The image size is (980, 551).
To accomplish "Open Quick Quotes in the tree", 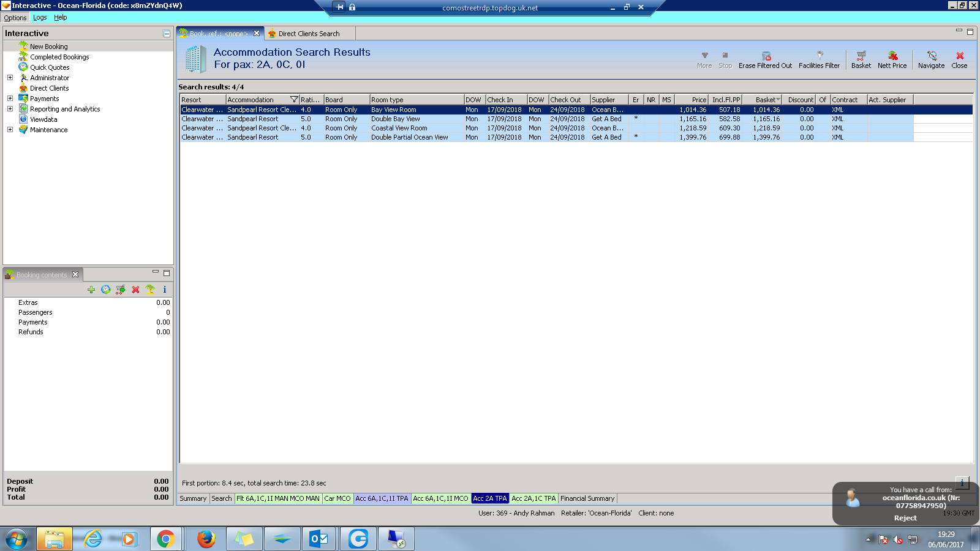I will pos(50,67).
